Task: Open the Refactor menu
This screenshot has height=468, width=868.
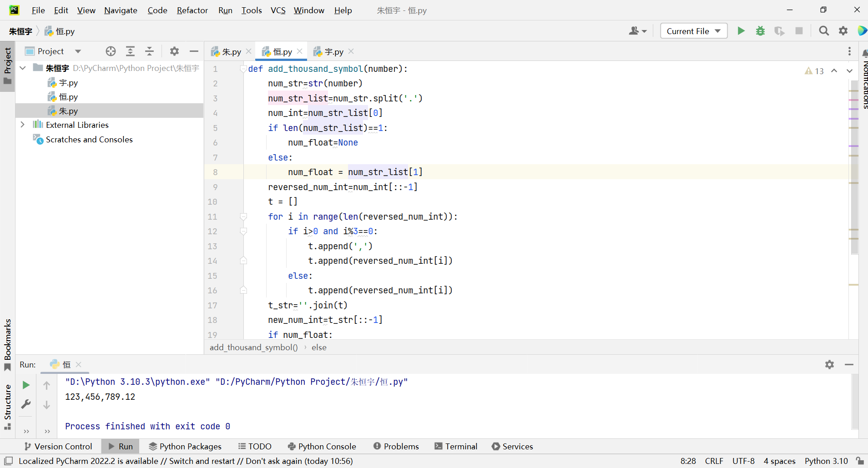Action: click(x=192, y=10)
